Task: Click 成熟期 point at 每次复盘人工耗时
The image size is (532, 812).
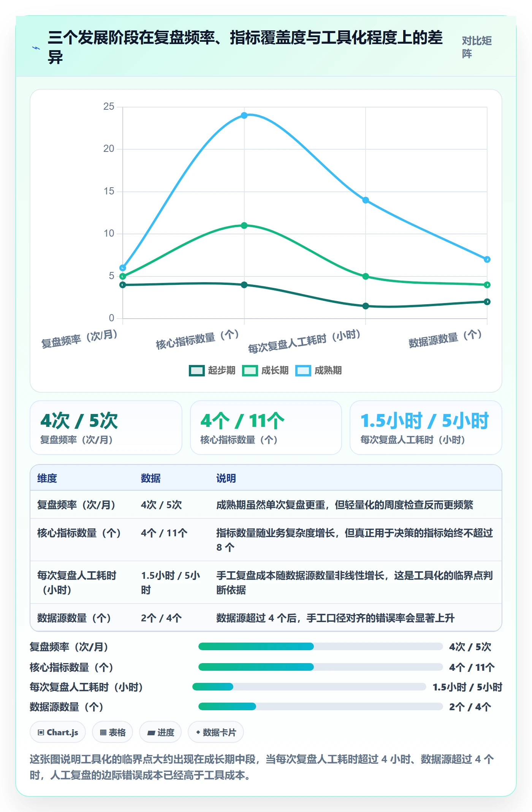Action: click(x=366, y=200)
